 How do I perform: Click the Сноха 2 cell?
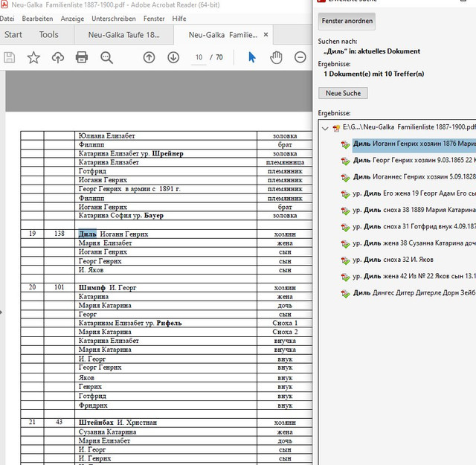tap(285, 332)
